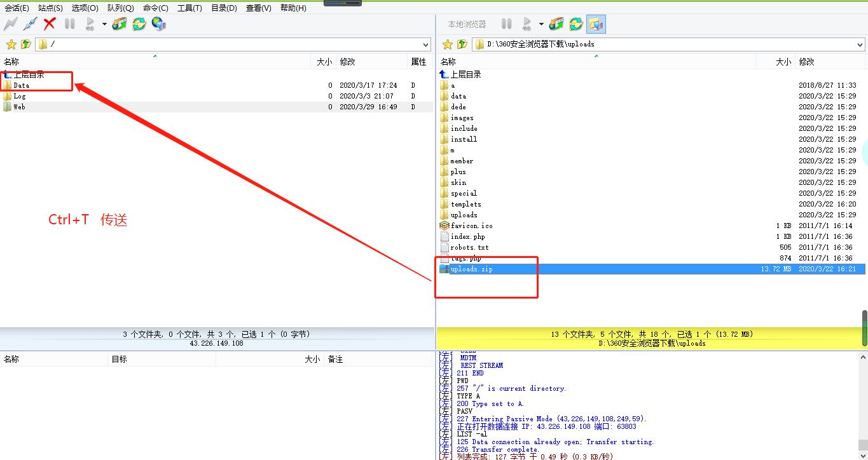Click the remote pane Transfer icon
This screenshot has width=868, height=460.
(x=119, y=24)
